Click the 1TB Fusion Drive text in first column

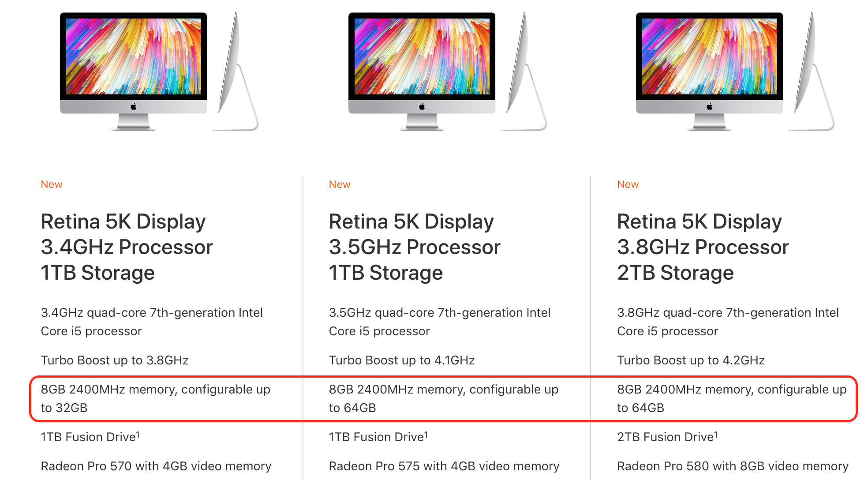pos(90,437)
